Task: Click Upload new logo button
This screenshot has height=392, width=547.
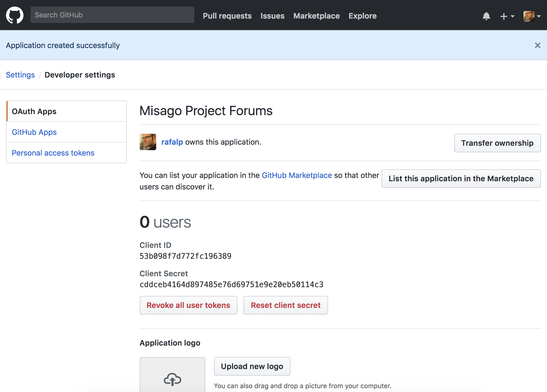Action: [x=252, y=366]
